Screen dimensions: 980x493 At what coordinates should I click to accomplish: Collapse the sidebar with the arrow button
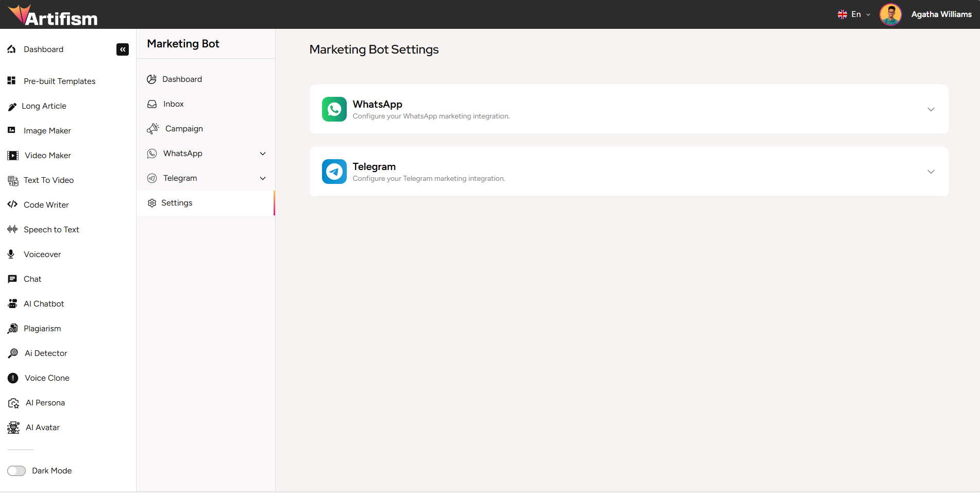tap(123, 49)
